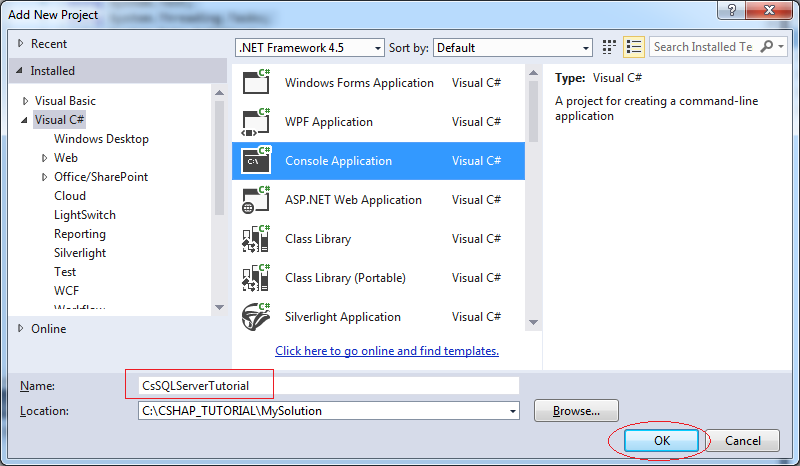Open the Sort by Default dropdown
Image resolution: width=800 pixels, height=466 pixels.
(x=586, y=48)
